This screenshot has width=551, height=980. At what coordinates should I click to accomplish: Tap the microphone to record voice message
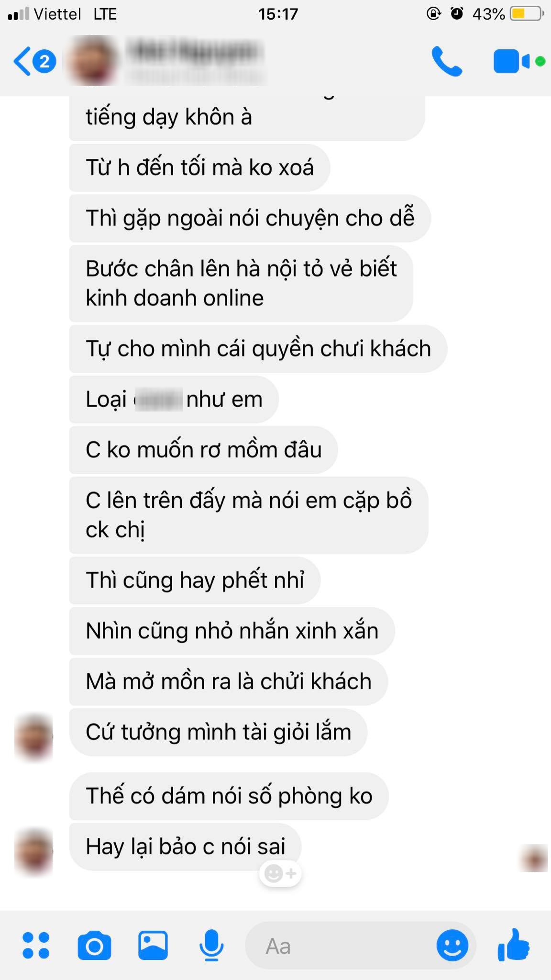(211, 945)
